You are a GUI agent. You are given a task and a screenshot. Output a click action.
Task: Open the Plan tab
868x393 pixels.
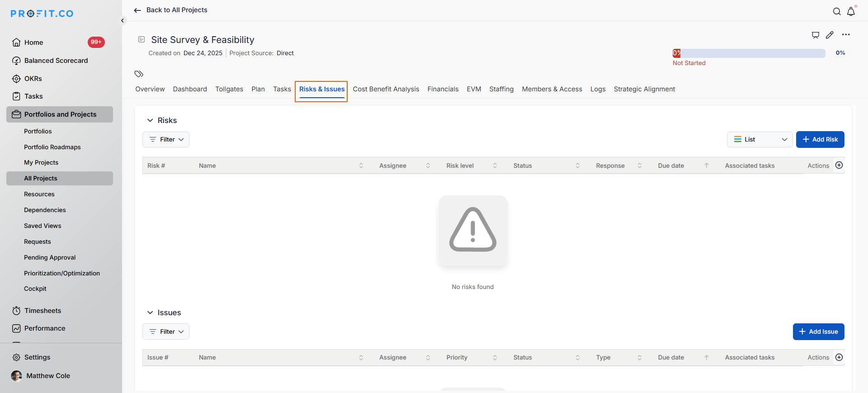258,89
